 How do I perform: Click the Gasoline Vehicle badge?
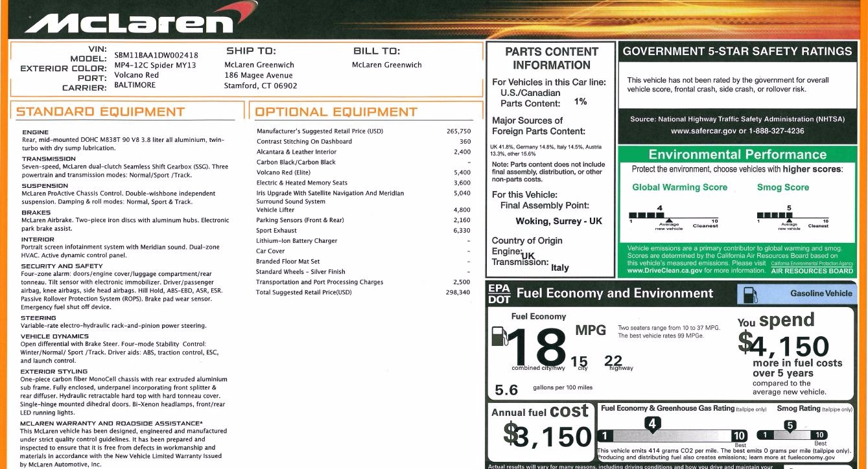click(x=797, y=293)
